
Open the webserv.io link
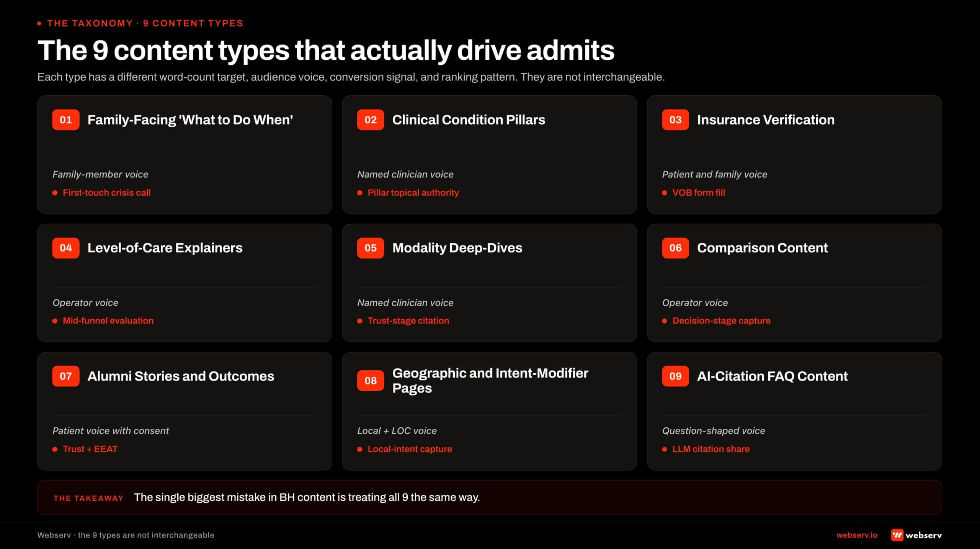[857, 535]
